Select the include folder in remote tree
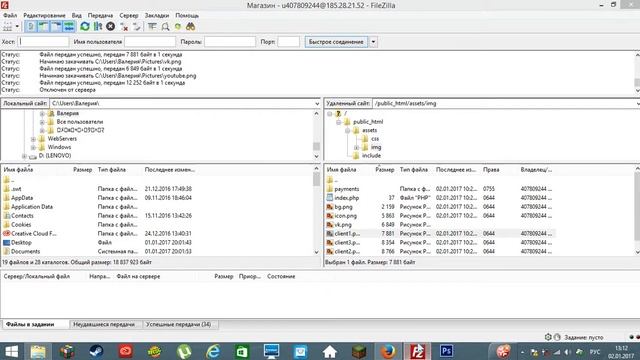640x360 pixels. click(371, 156)
